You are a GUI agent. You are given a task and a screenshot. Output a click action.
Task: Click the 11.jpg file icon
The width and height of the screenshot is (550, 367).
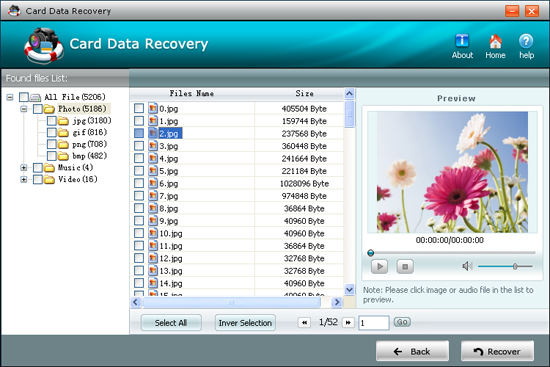(153, 246)
